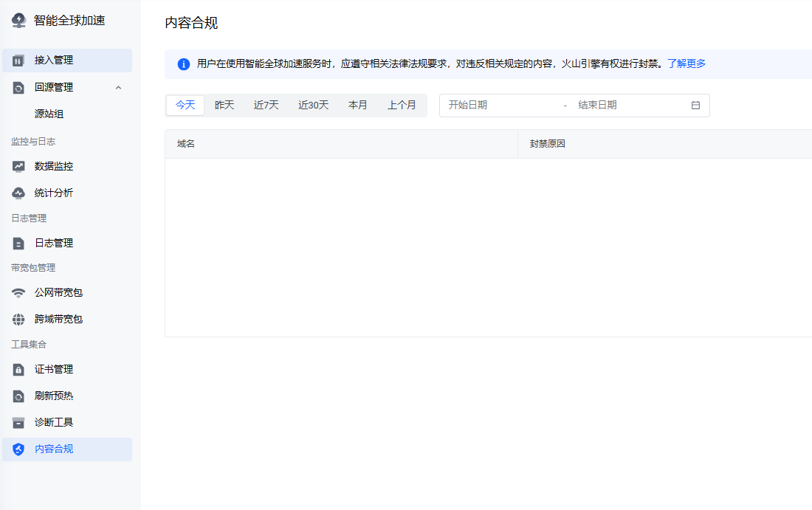Viewport: 812px width, 510px height.
Task: Choose 上个月 time range
Action: click(402, 106)
